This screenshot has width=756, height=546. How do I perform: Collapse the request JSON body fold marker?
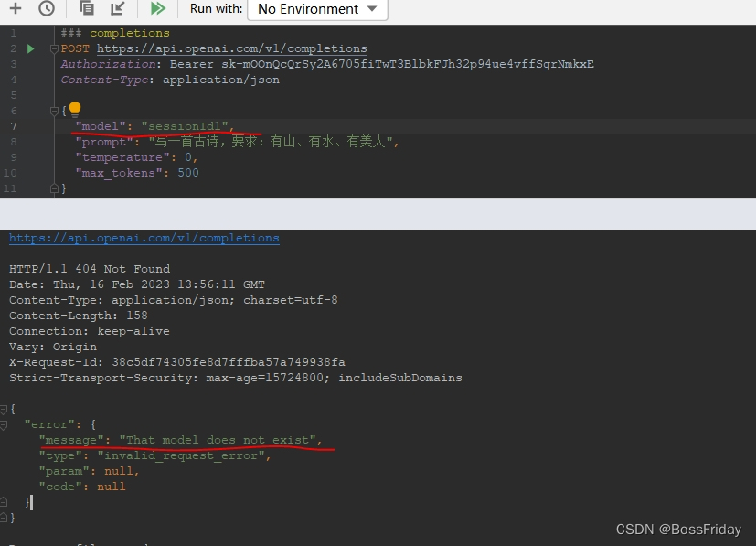(x=54, y=111)
